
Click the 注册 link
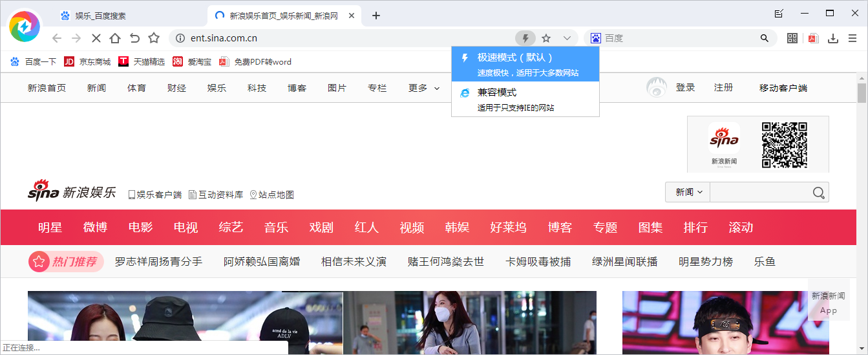click(x=723, y=88)
